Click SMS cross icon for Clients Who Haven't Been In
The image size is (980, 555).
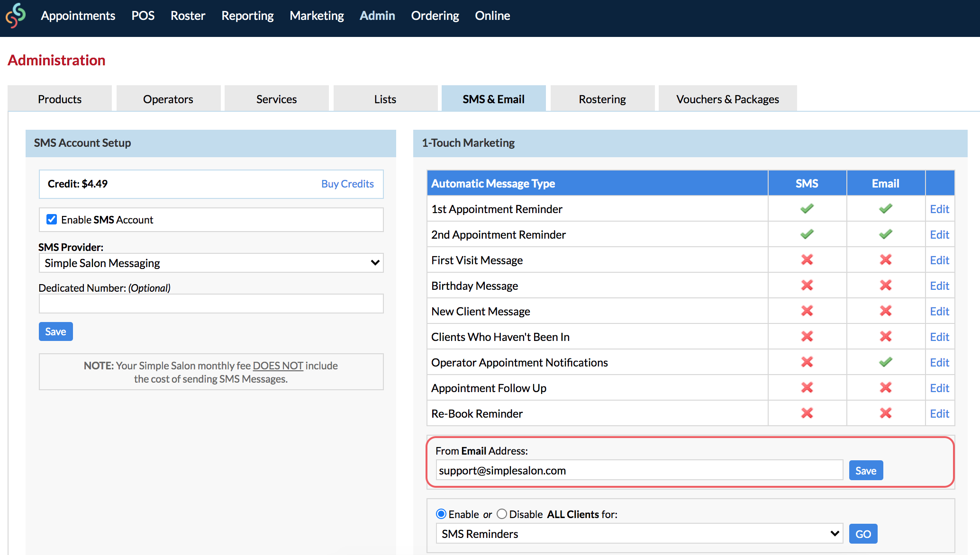pos(807,337)
